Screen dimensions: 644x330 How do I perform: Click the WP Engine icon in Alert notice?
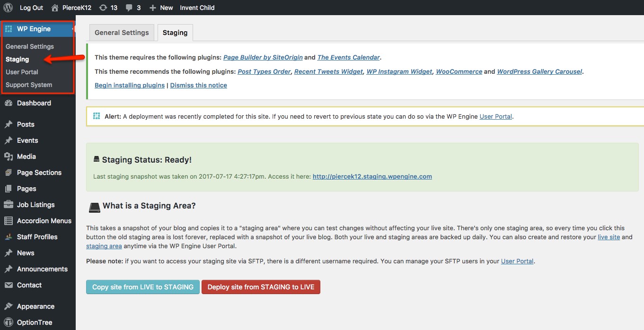tap(97, 116)
